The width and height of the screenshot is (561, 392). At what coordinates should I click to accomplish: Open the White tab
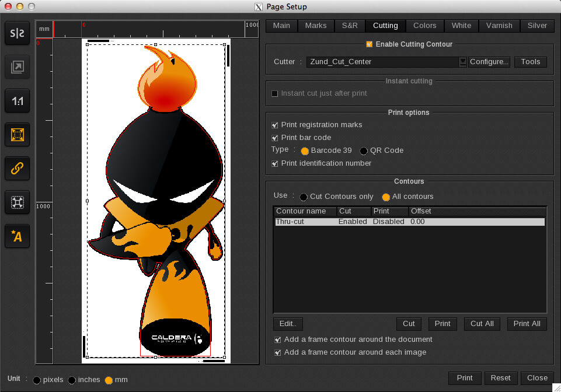tap(462, 26)
